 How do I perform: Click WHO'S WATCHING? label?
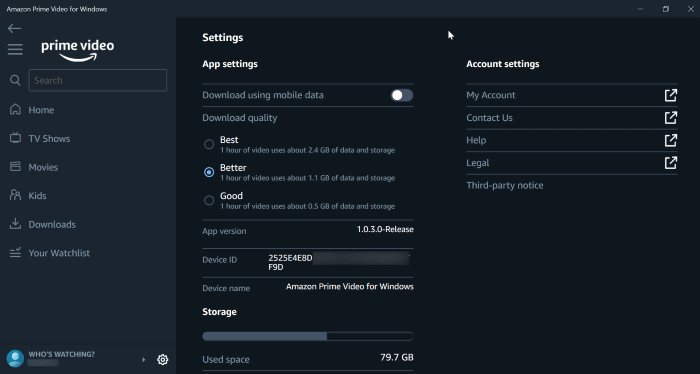(x=62, y=354)
